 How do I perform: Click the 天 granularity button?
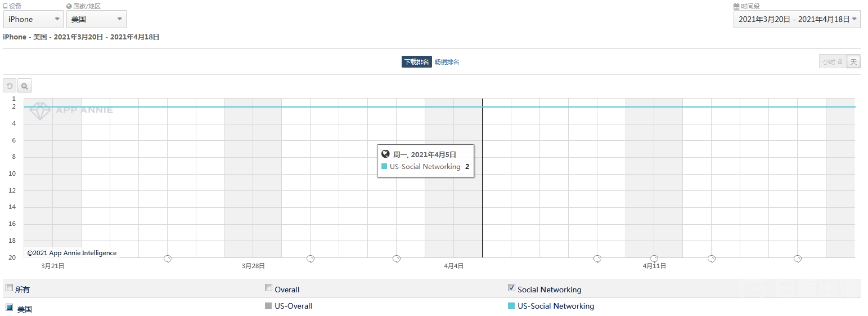tap(853, 62)
